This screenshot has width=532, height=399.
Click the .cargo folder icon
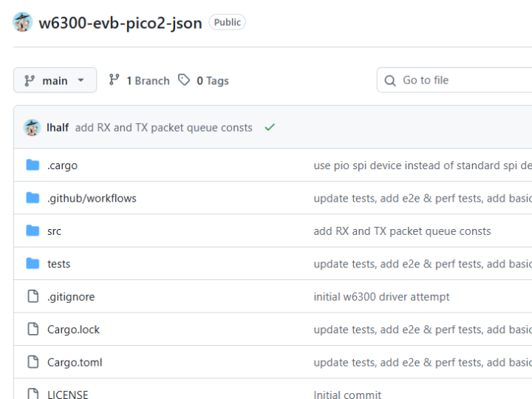(33, 166)
